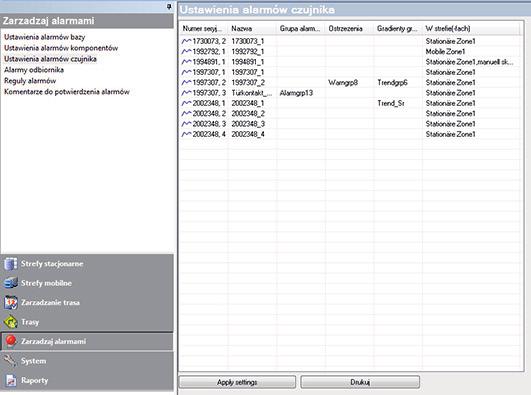Click the sensor graph icon for row 2002348, 1
This screenshot has width=531, height=395.
186,103
